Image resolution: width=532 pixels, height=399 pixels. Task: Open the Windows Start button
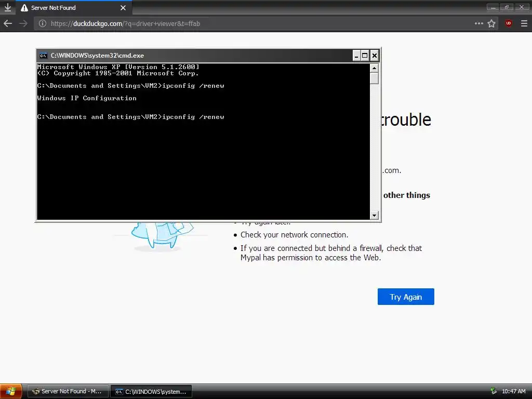(x=11, y=392)
